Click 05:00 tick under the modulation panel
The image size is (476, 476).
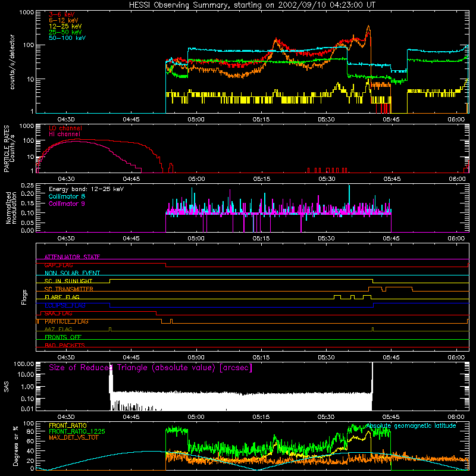(x=196, y=239)
